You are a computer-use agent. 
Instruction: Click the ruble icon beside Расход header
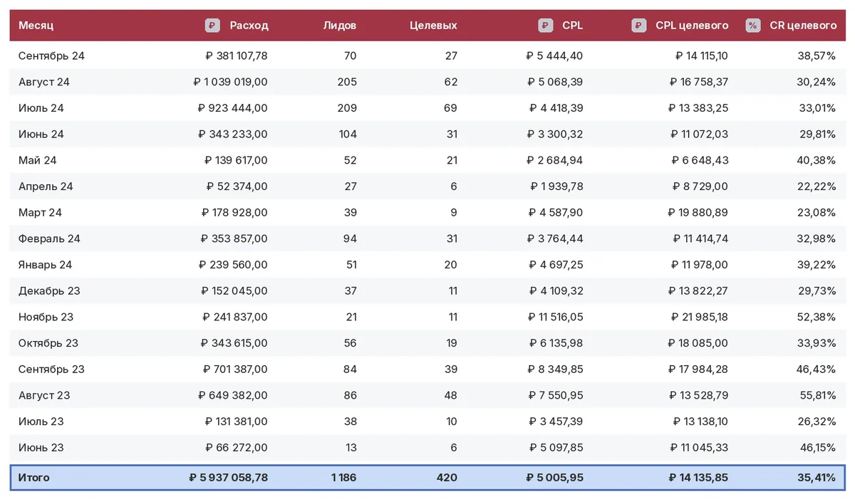pos(212,26)
